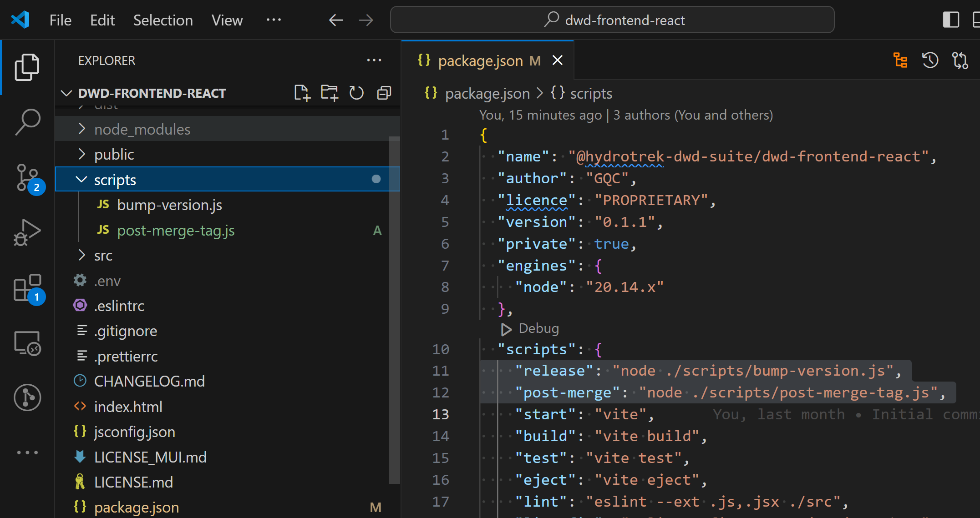Click the Debug code lens above scripts
Image resolution: width=980 pixels, height=518 pixels.
pyautogui.click(x=530, y=328)
